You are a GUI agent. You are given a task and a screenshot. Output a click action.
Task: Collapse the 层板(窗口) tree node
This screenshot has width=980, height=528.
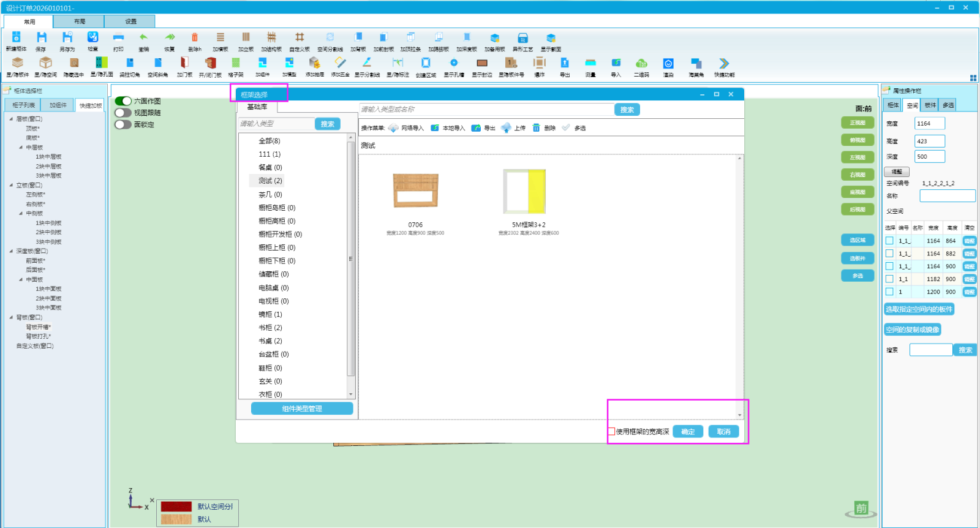[11, 119]
